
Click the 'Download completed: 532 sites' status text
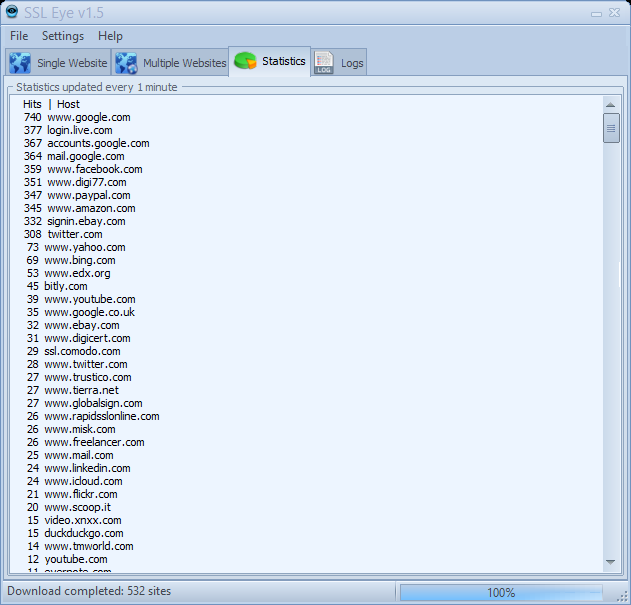[89, 591]
